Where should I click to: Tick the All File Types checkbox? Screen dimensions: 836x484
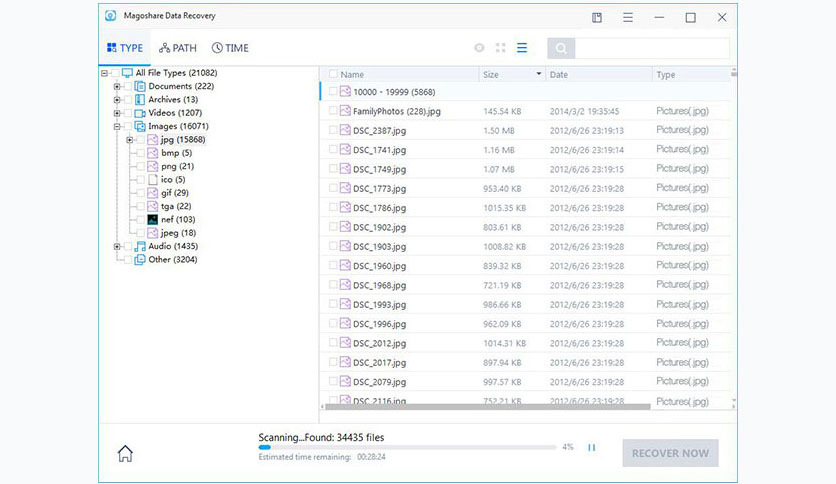[x=115, y=73]
